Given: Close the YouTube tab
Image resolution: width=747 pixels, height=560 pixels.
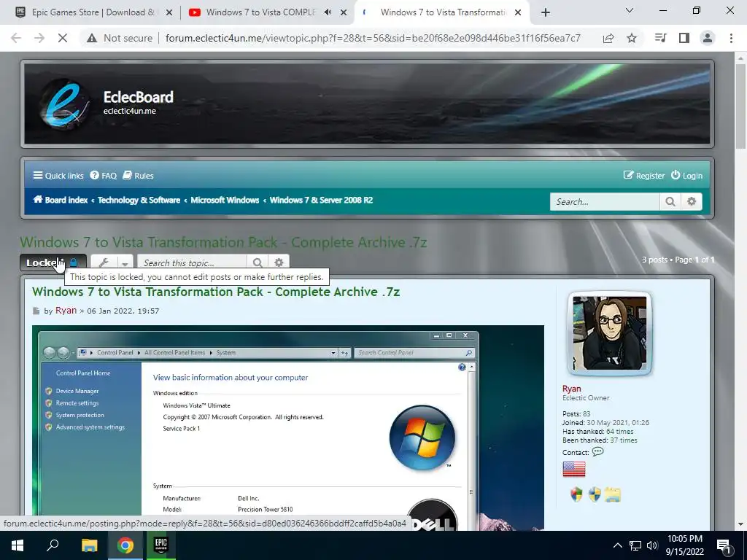Looking at the screenshot, I should pos(344,13).
